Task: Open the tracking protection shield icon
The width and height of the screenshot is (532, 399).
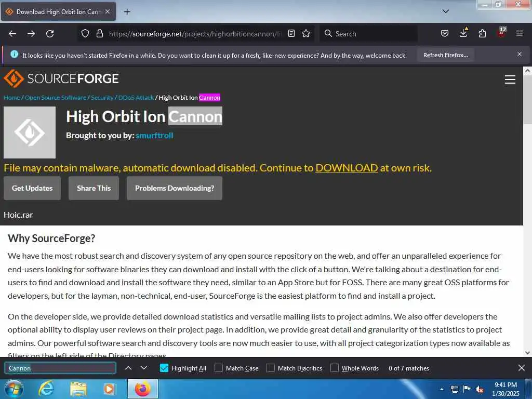Action: (x=85, y=33)
